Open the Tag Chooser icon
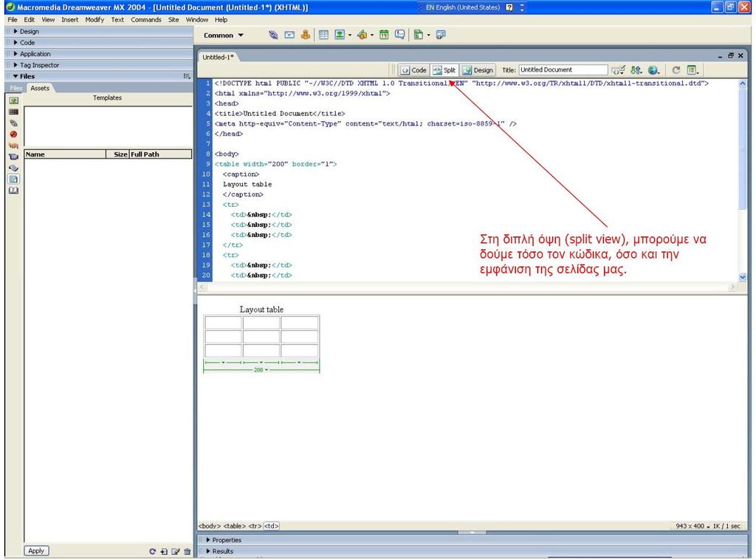Viewport: 756px width, 560px height. 441,35
